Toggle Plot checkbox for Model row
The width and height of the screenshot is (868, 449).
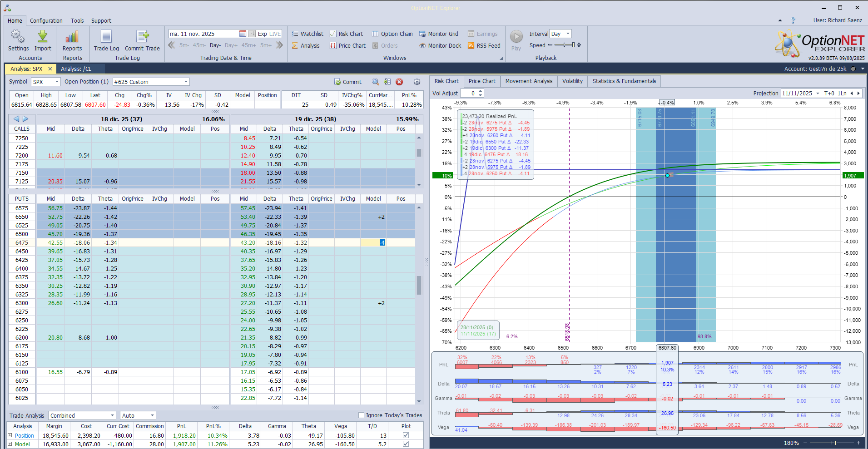point(406,444)
